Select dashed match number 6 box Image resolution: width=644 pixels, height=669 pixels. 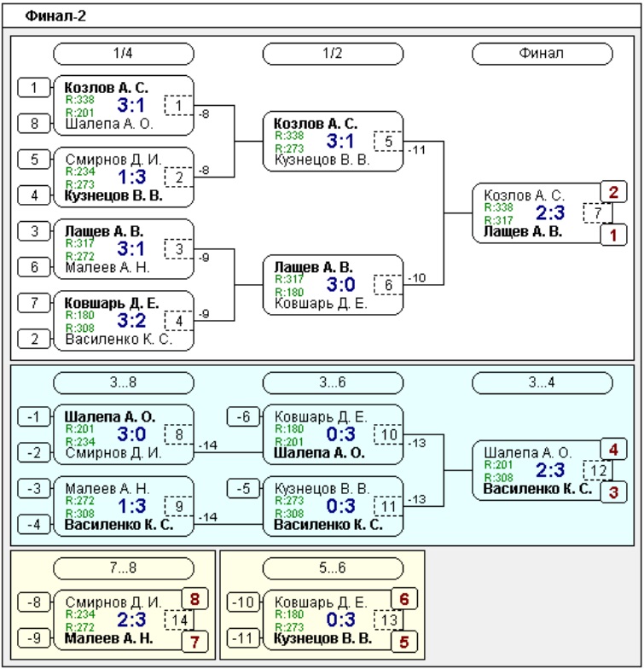pyautogui.click(x=388, y=285)
